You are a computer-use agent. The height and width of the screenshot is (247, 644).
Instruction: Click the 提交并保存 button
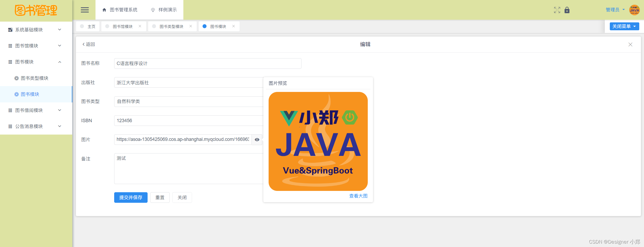coord(131,197)
